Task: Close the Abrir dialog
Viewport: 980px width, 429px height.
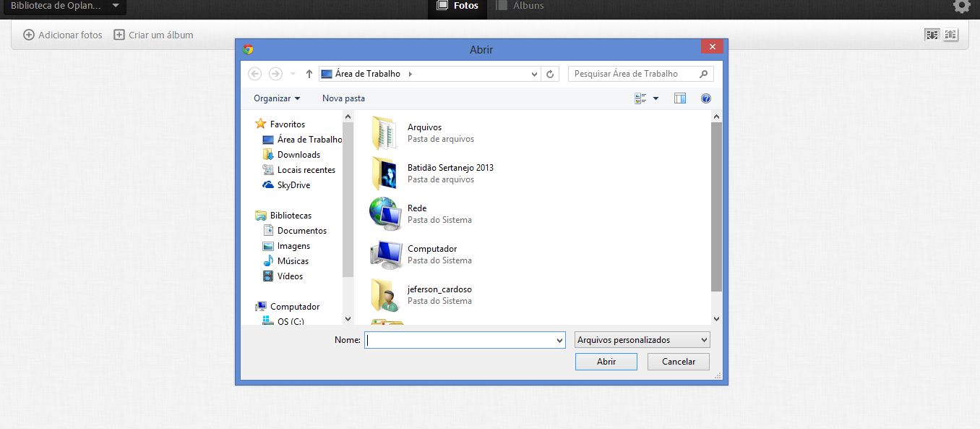Action: click(x=712, y=46)
